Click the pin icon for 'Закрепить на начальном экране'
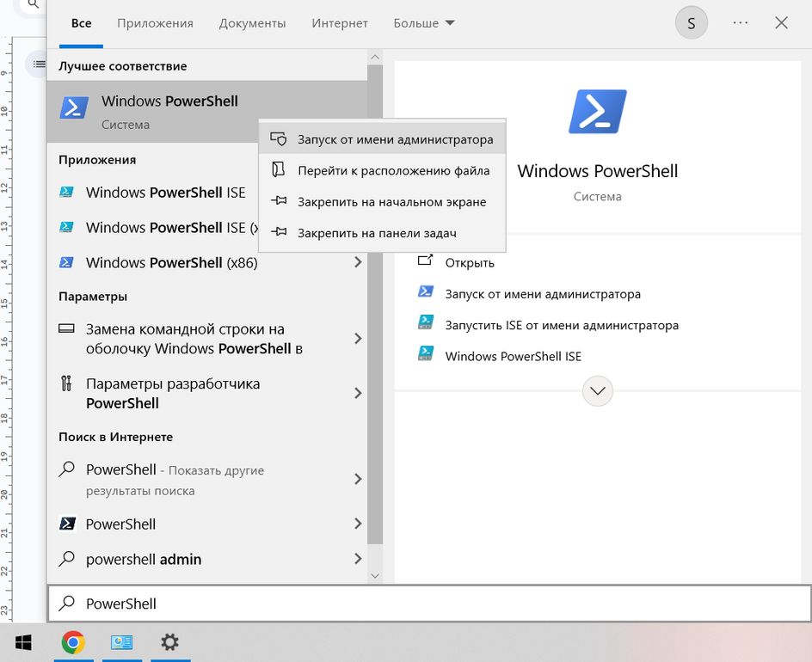Viewport: 812px width, 662px height. point(279,201)
